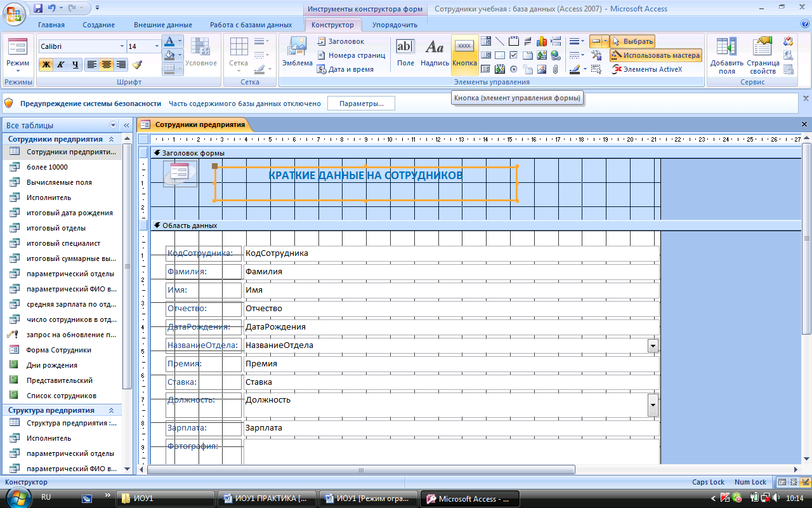Open the Главная ribbon tab
The width and height of the screenshot is (812, 508).
[x=51, y=25]
